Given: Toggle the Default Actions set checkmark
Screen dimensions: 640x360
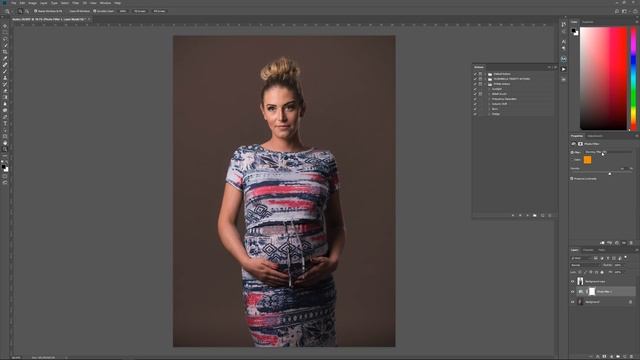Looking at the screenshot, I should 475,74.
